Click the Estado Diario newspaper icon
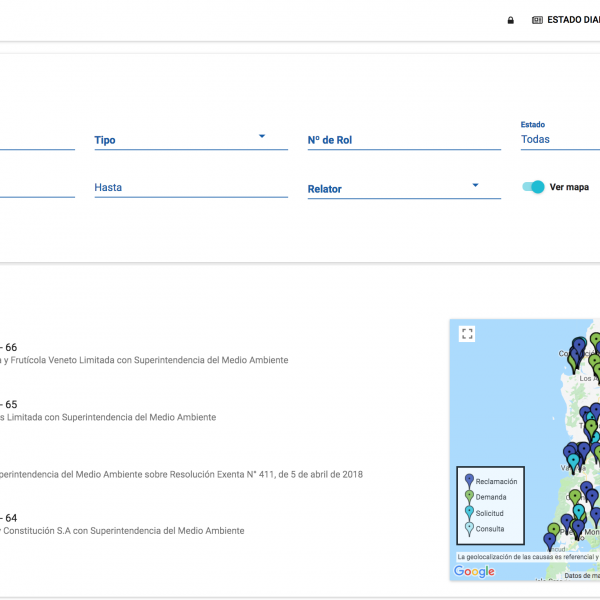The width and height of the screenshot is (600, 600). (537, 20)
